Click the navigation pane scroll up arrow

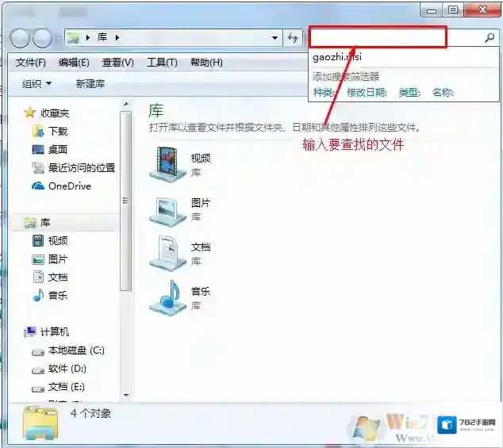coord(126,104)
